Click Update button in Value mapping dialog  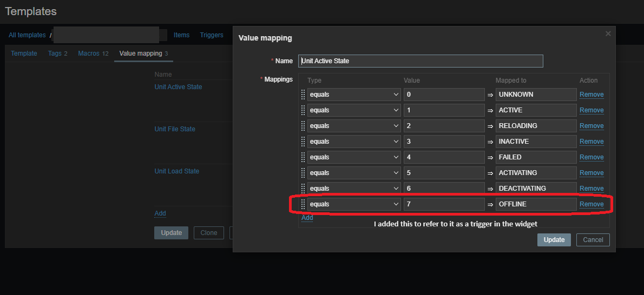pos(554,240)
